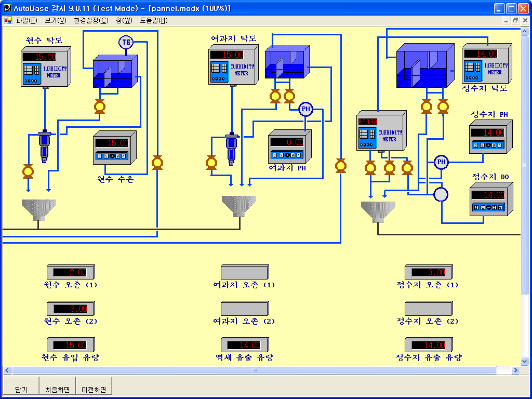This screenshot has width=532, height=399.
Task: Click the PH sensor circle left of 정수지 DO
Action: click(441, 162)
